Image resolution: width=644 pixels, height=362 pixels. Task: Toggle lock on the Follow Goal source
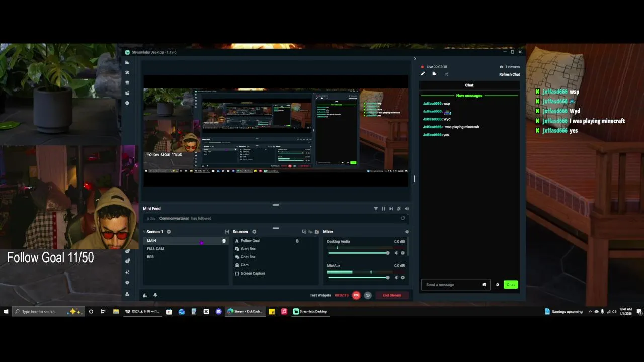297,241
